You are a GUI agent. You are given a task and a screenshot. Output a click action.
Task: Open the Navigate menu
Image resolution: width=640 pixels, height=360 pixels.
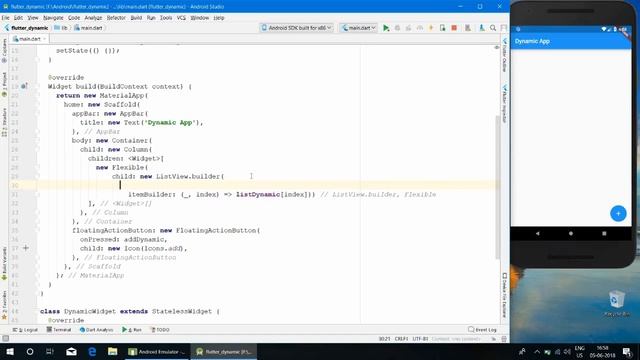coord(53,18)
